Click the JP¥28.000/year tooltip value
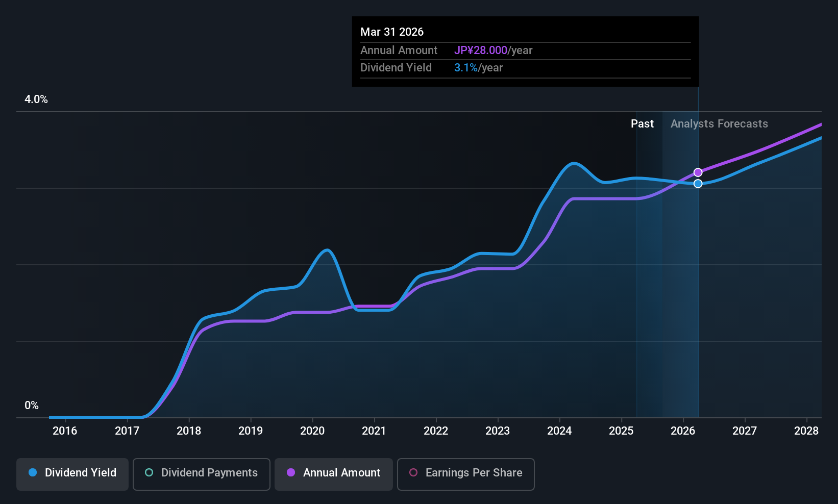Viewport: 838px width, 504px height. [x=493, y=51]
